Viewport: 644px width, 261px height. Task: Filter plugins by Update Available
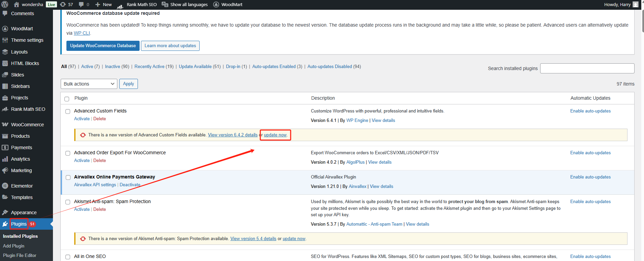tap(195, 67)
